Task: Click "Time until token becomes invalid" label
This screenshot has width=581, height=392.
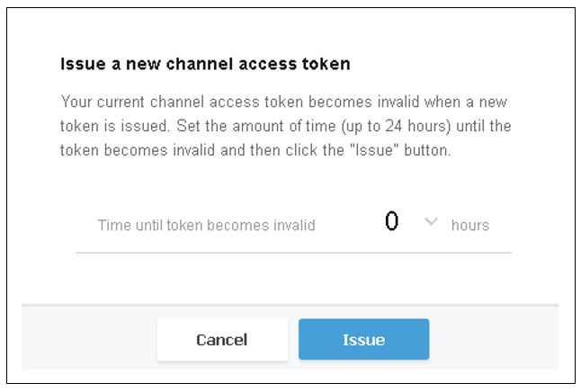Action: (206, 225)
